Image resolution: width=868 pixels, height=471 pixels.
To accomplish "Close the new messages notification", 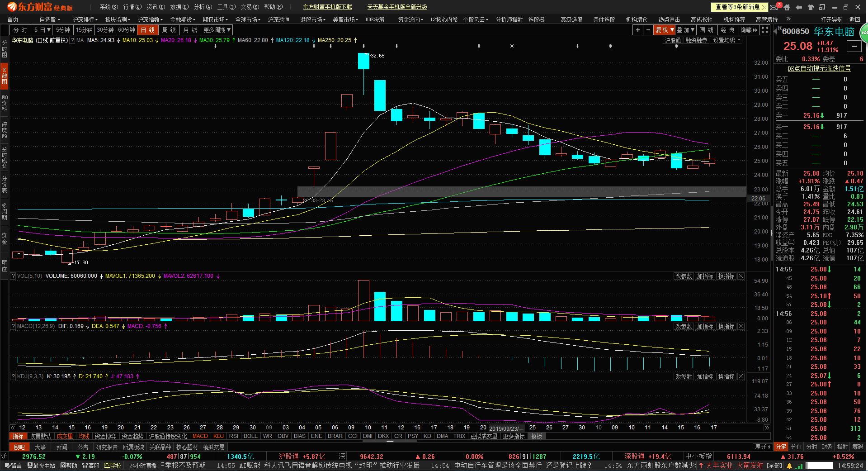I will click(x=764, y=7).
